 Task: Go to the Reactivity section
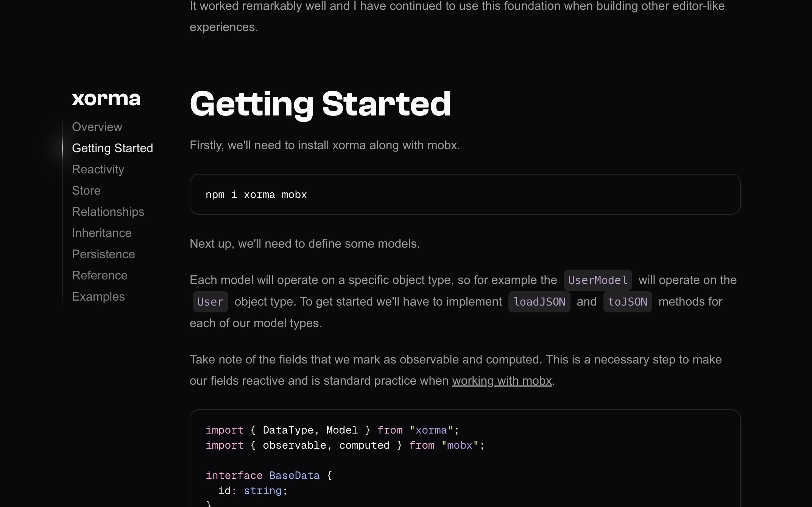point(98,169)
